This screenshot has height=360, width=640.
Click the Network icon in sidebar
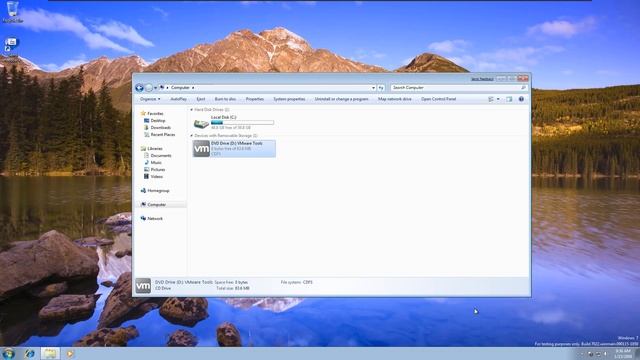(x=143, y=218)
